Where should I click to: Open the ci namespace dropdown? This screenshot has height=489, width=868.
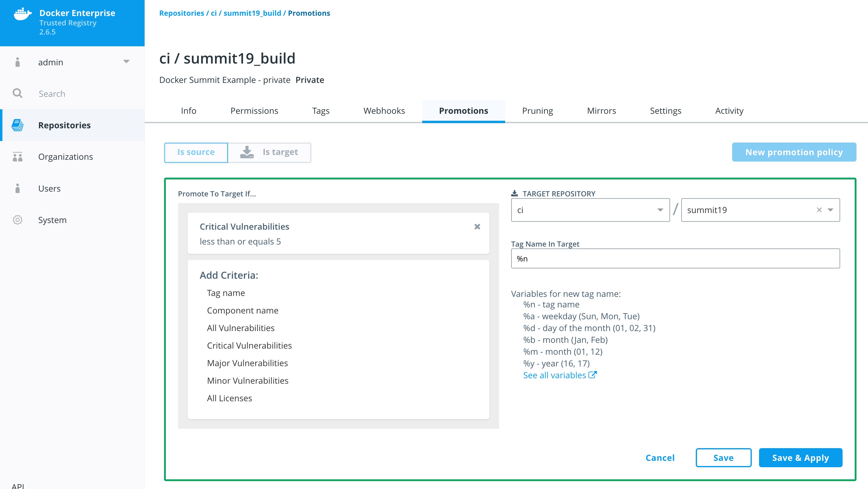[x=660, y=210]
